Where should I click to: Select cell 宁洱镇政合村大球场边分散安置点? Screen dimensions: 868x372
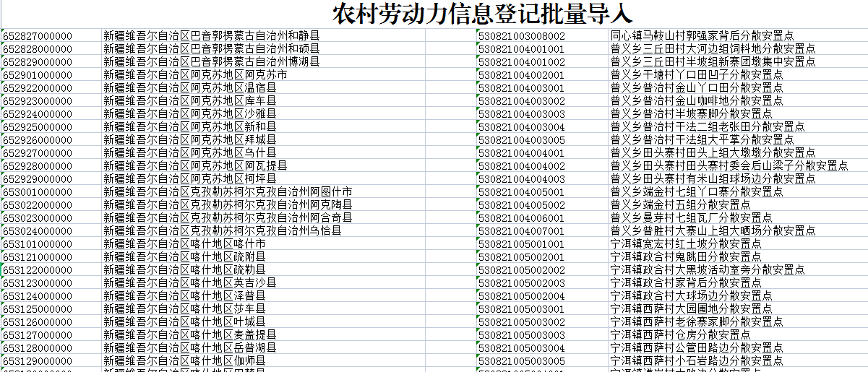pos(738,296)
